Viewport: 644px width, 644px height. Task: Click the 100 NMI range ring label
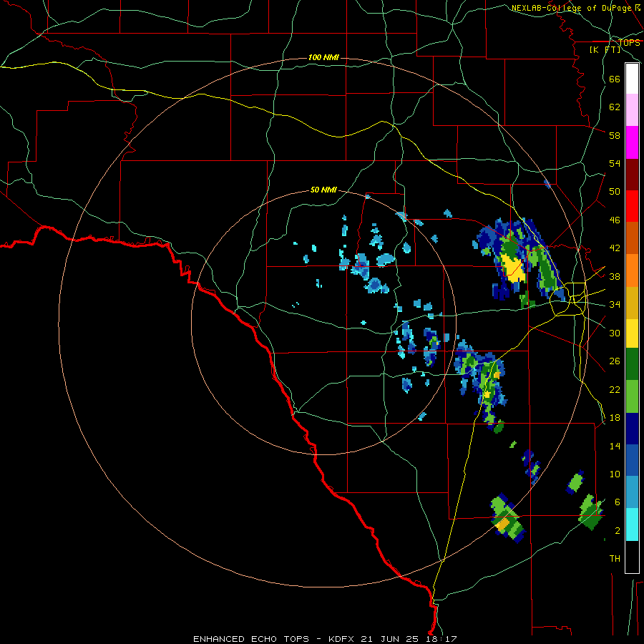pos(323,57)
